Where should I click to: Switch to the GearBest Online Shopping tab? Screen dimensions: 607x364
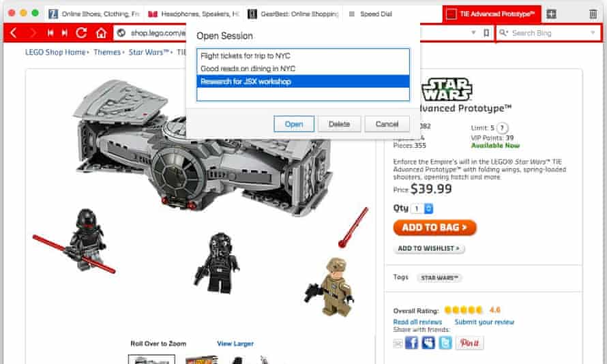293,14
